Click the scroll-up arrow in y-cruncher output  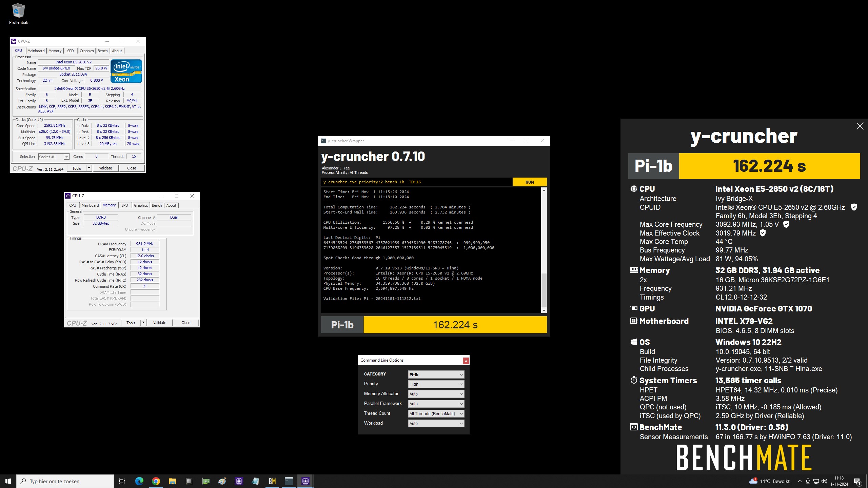click(x=544, y=190)
